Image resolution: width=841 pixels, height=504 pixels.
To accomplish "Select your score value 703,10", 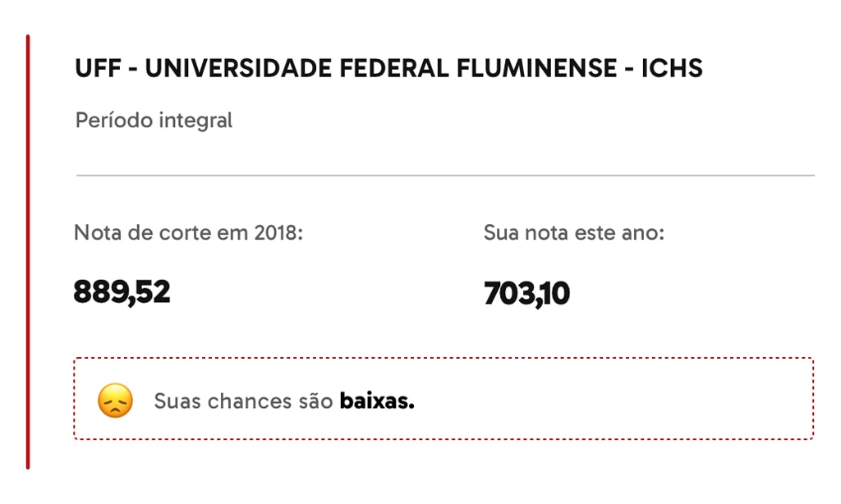I will (526, 294).
